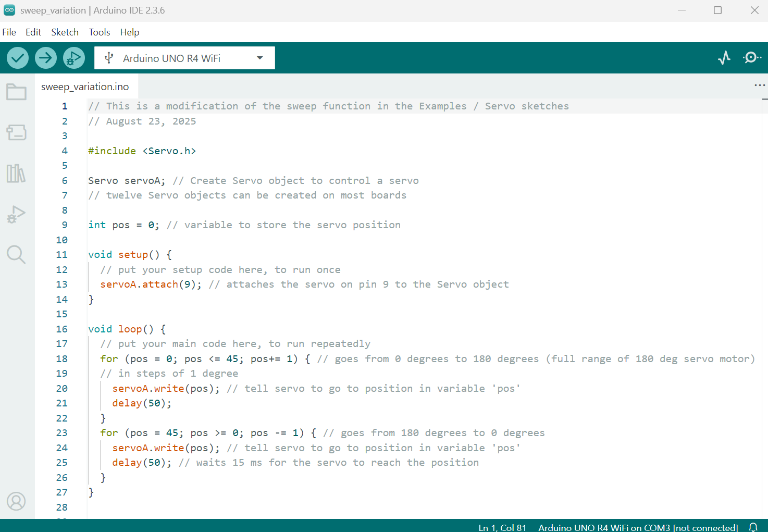Show the Boards Manager panel
The image size is (768, 532).
[16, 132]
